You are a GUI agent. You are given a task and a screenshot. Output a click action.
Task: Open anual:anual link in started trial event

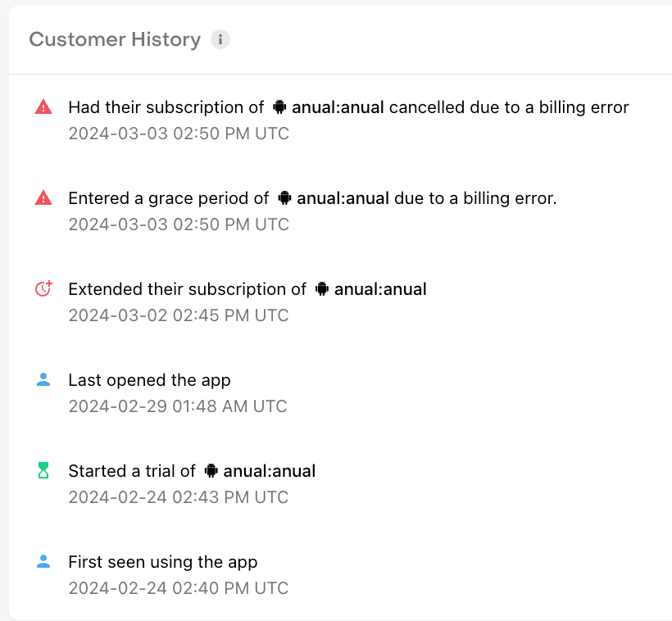pos(269,471)
